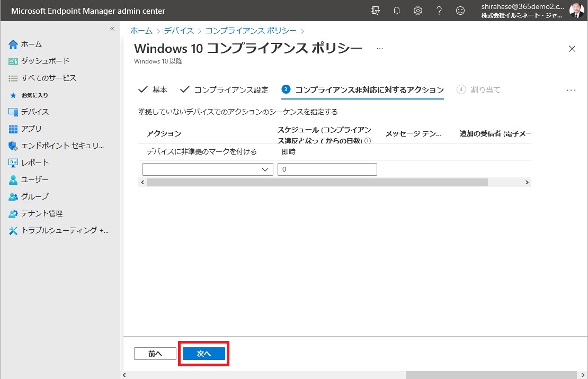Click the トラブルシューティング tools icon
588x379 pixels.
pyautogui.click(x=13, y=231)
